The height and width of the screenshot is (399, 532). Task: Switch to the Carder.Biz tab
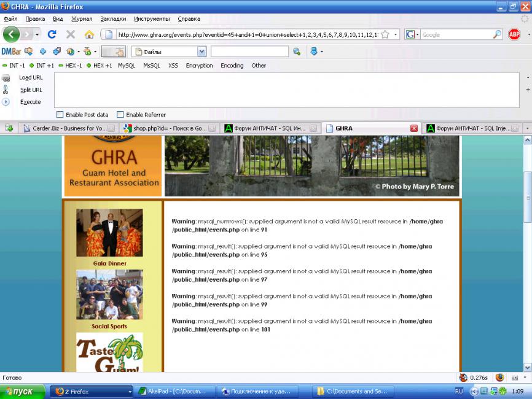point(65,128)
